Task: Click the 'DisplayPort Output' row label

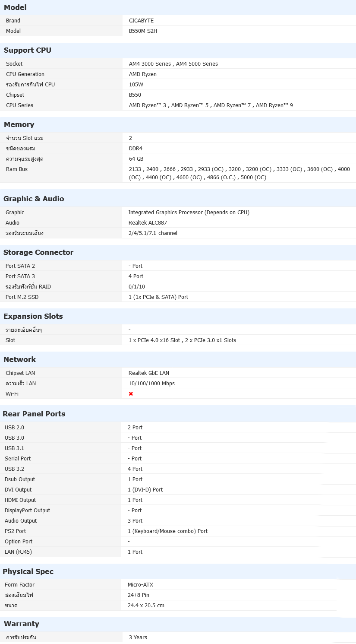Action: pos(27,511)
